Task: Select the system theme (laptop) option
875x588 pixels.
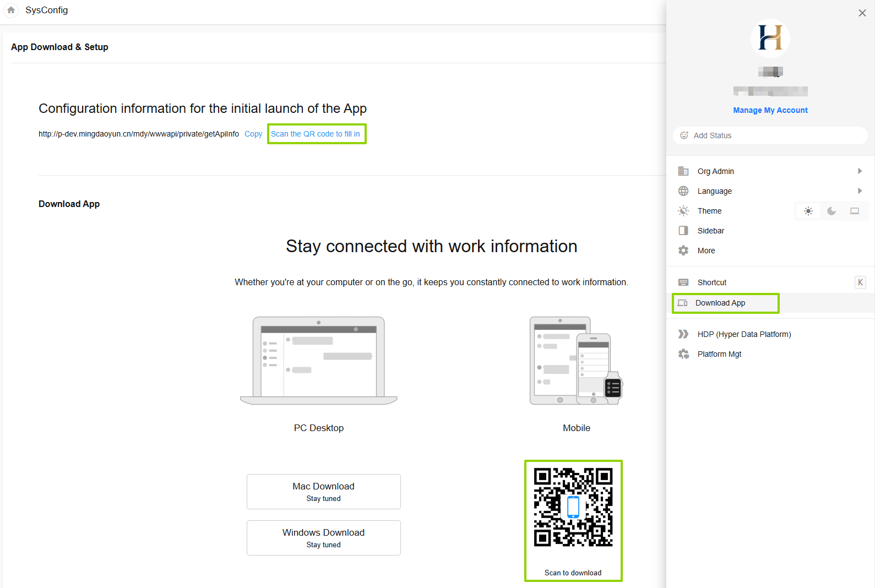Action: click(855, 211)
